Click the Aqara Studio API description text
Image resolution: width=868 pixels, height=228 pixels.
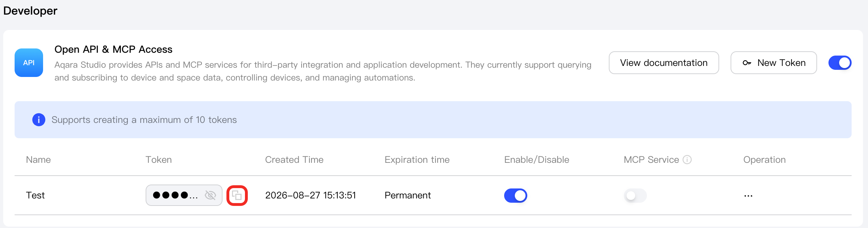tap(323, 71)
